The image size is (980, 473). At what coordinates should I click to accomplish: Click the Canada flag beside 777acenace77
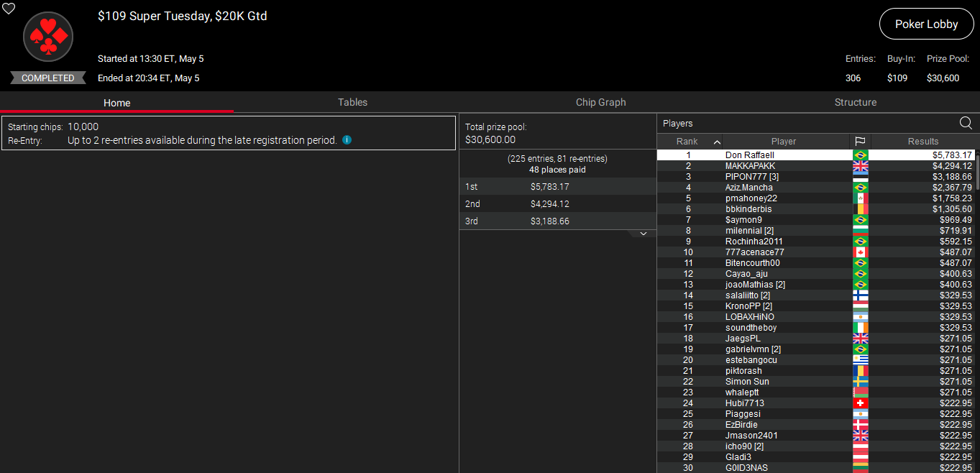tap(860, 252)
